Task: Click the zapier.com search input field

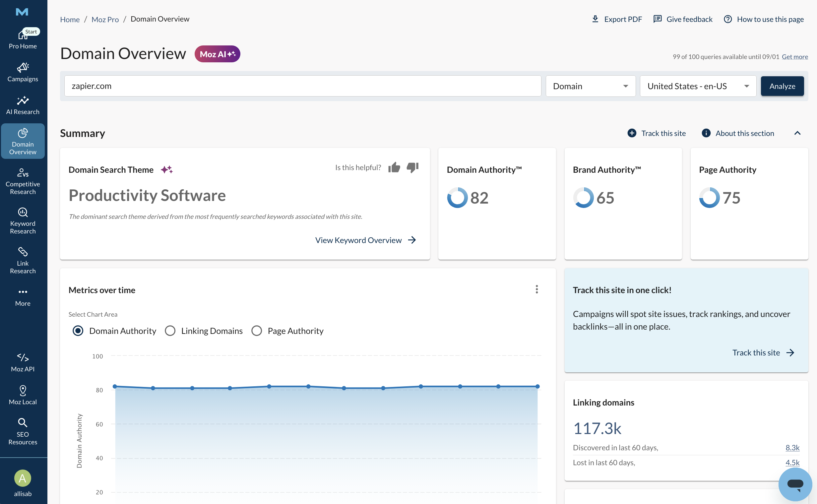Action: tap(302, 86)
